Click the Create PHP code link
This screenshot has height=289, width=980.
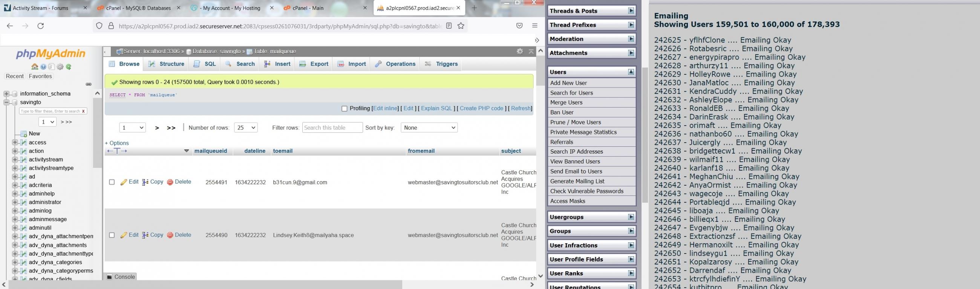[x=482, y=109]
